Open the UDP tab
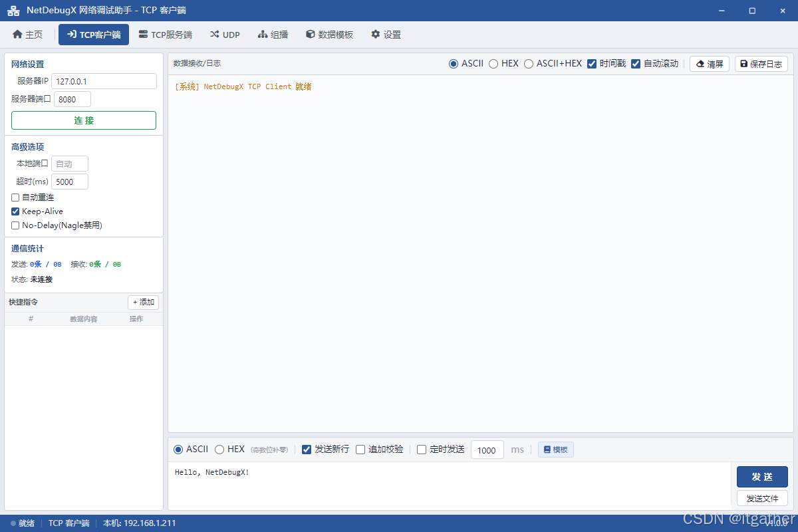The image size is (798, 532). 225,35
